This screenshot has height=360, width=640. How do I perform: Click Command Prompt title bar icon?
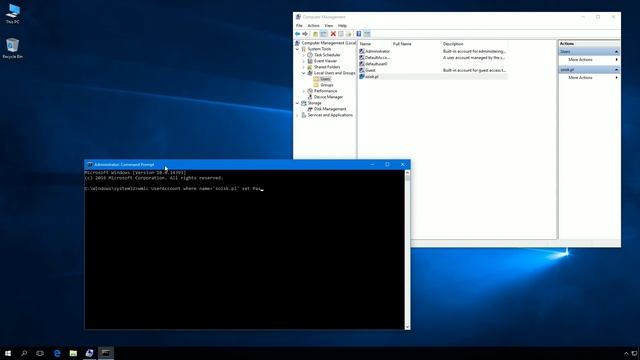(x=90, y=164)
